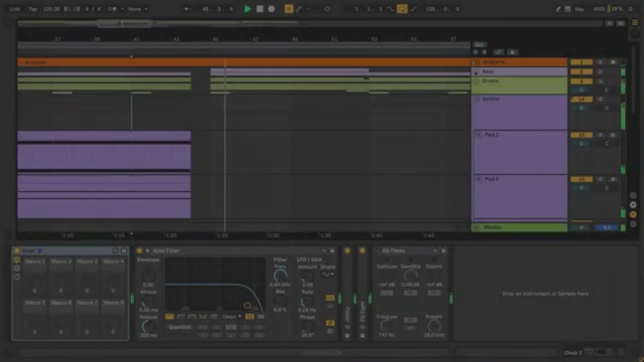Click the Link button
This screenshot has width=644, height=362.
click(15, 9)
